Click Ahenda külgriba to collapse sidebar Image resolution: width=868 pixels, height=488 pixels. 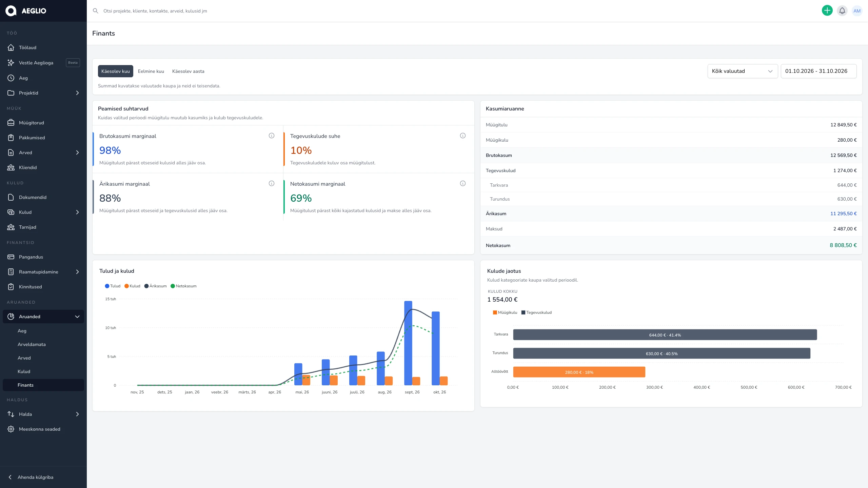click(43, 477)
